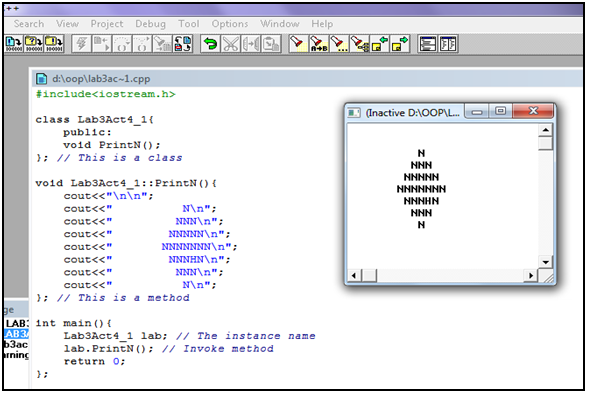Click the Copy toolbar icon

click(x=251, y=44)
